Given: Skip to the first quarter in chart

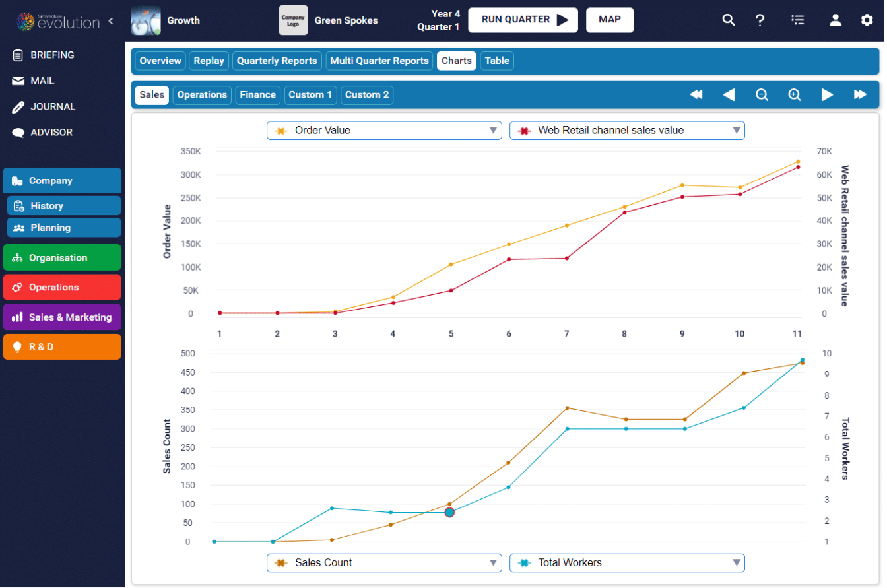Looking at the screenshot, I should click(x=696, y=95).
